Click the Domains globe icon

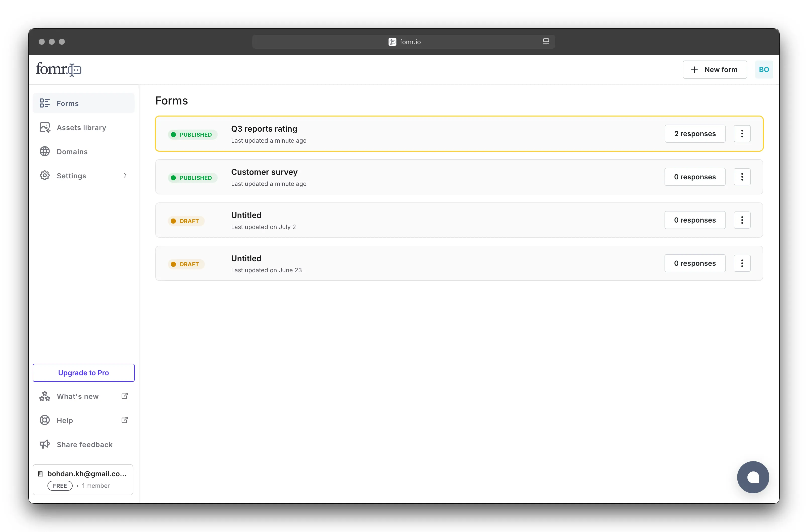44,151
